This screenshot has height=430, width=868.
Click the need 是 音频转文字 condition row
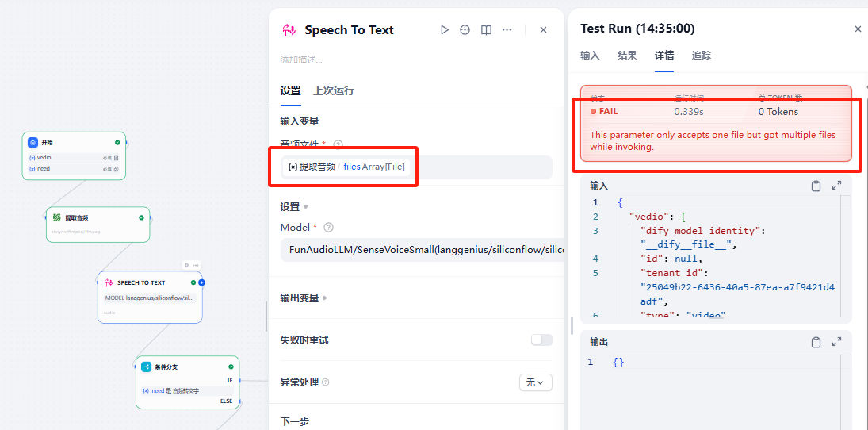point(188,390)
